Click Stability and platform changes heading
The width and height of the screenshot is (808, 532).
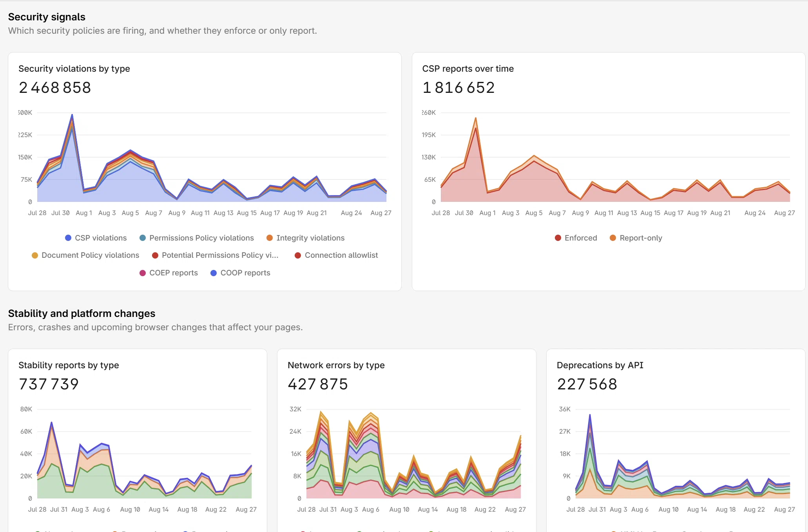pyautogui.click(x=82, y=313)
